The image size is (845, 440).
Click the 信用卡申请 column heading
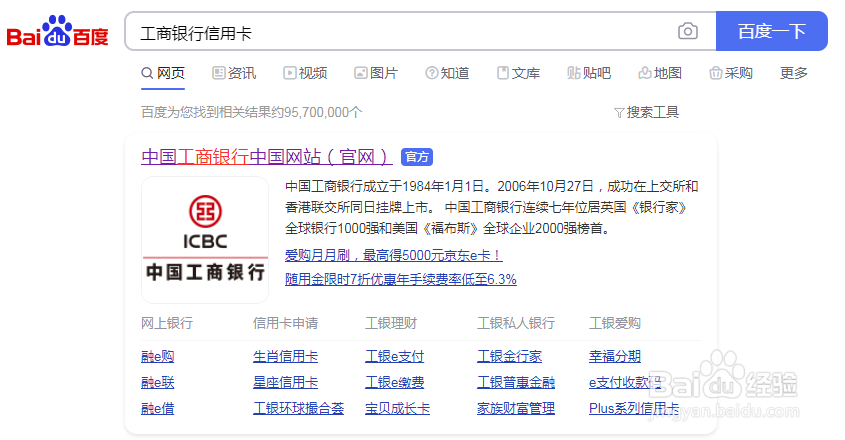pos(286,323)
